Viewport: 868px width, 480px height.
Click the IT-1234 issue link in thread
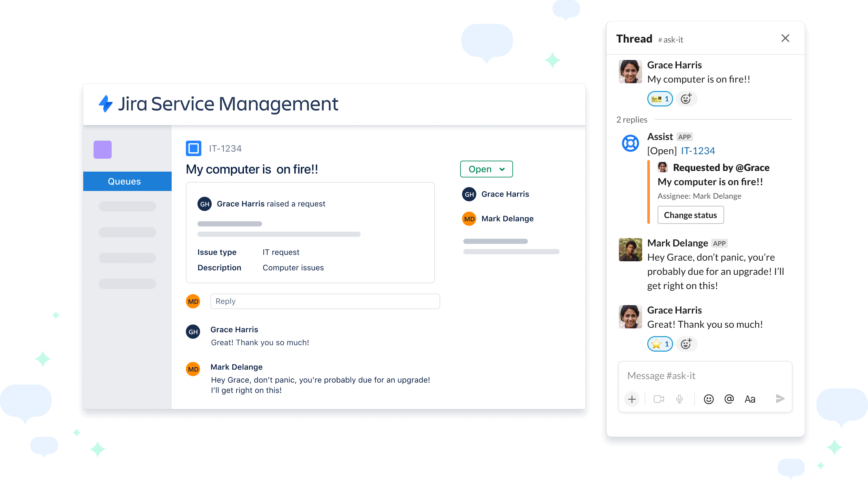pyautogui.click(x=698, y=150)
